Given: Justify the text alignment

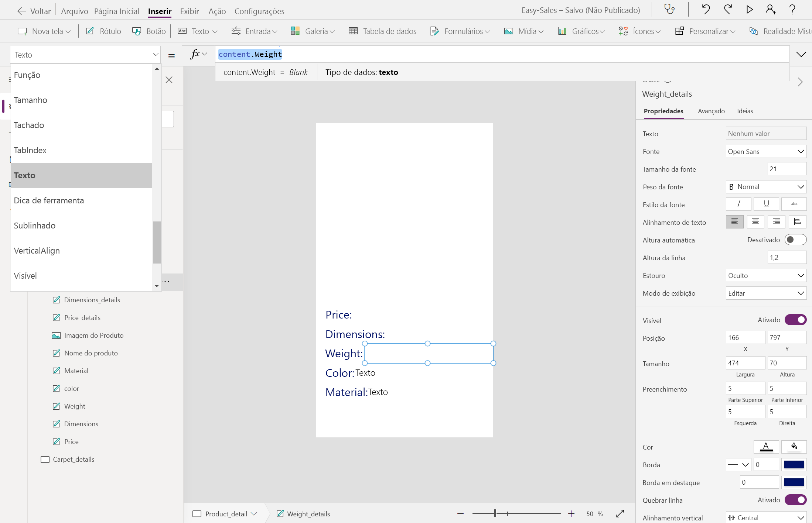Looking at the screenshot, I should (x=798, y=222).
